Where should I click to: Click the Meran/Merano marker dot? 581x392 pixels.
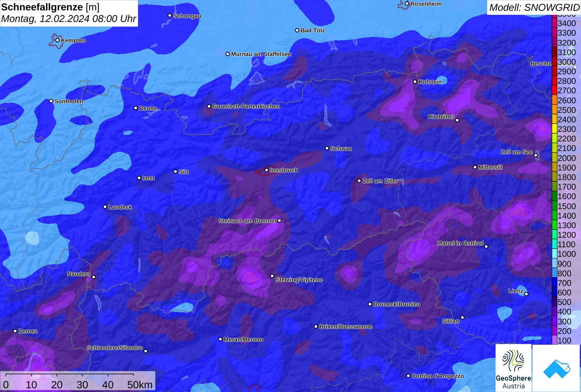pos(220,339)
